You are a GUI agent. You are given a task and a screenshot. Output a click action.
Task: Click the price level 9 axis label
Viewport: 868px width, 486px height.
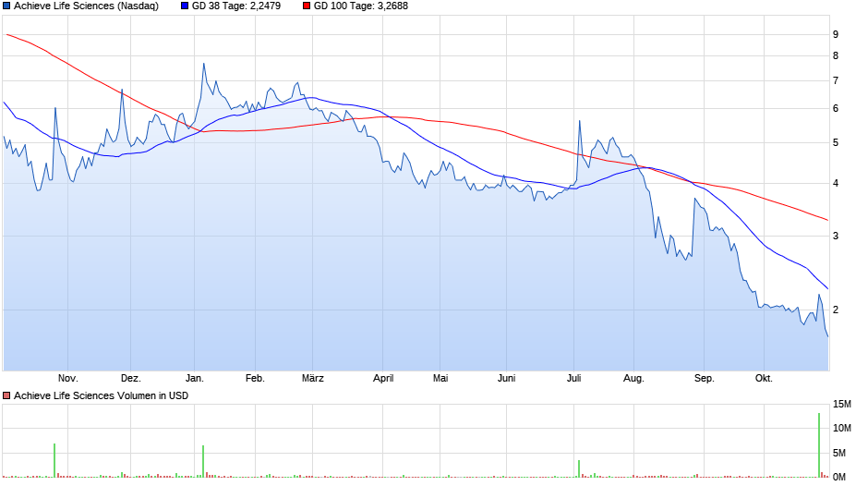coord(835,34)
